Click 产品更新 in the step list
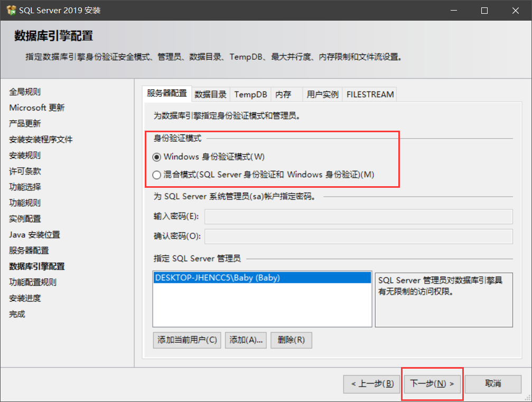 point(25,124)
